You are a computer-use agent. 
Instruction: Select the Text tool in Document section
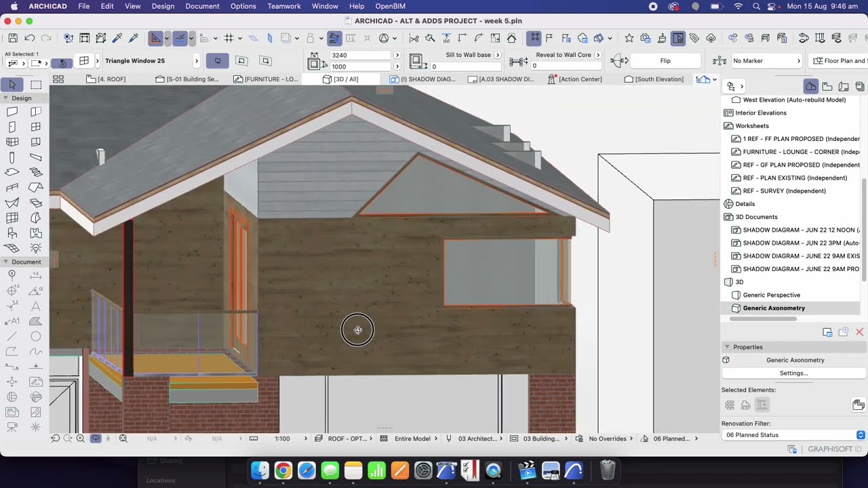click(x=36, y=306)
